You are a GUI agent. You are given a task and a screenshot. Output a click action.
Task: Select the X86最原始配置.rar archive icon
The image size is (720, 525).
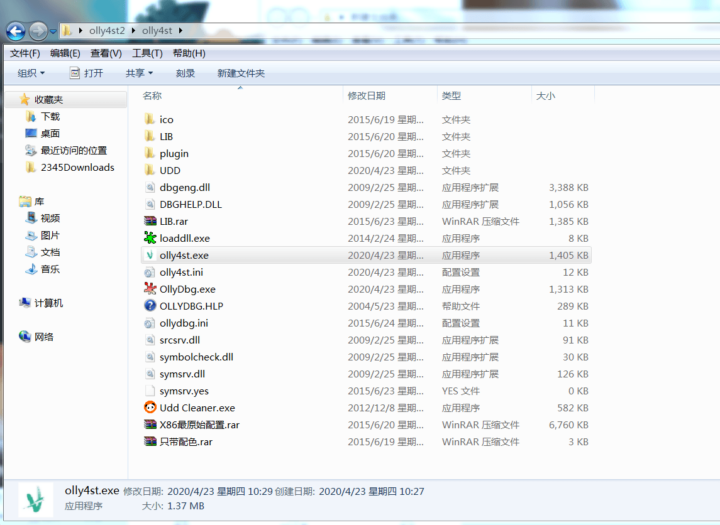pos(150,425)
